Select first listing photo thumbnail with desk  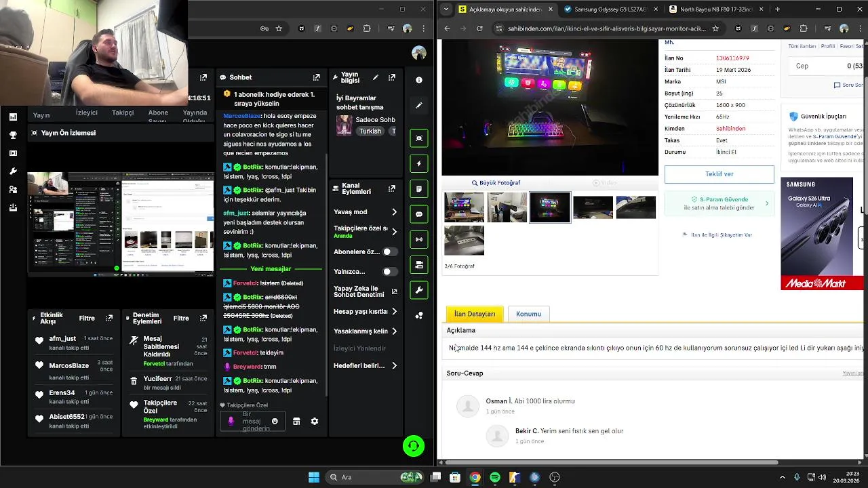coord(465,207)
